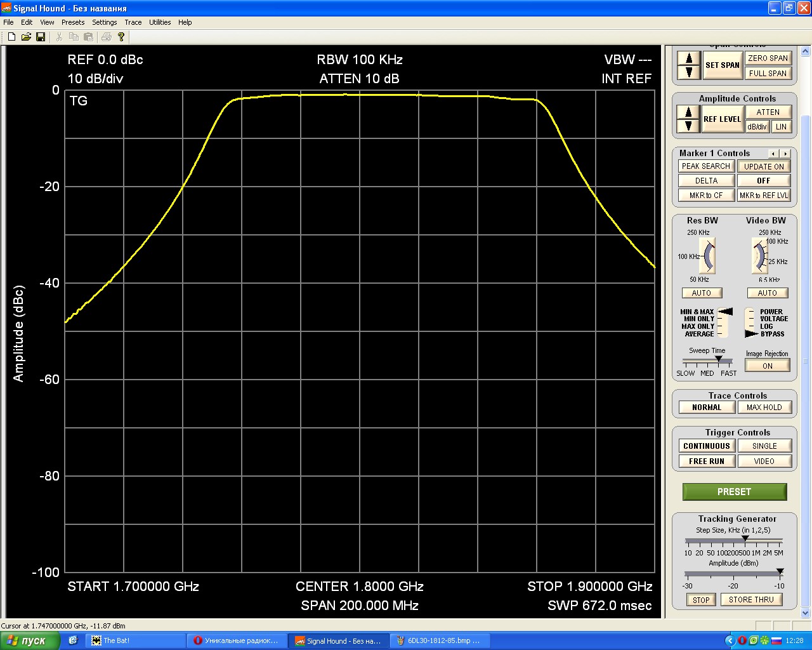Image resolution: width=812 pixels, height=650 pixels.
Task: Stop the tracking generator with STOP
Action: click(x=701, y=600)
